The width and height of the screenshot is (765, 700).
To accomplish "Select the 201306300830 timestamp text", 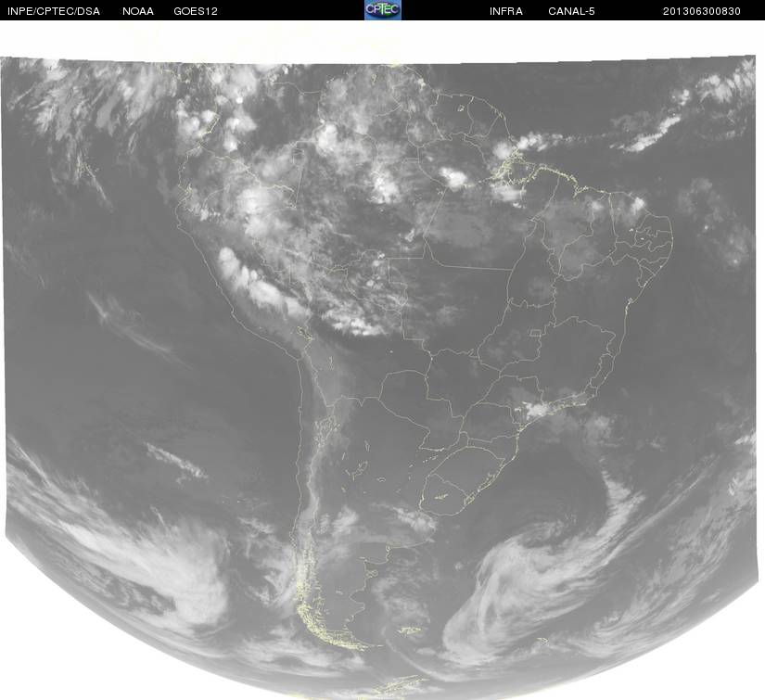I will pyautogui.click(x=702, y=11).
